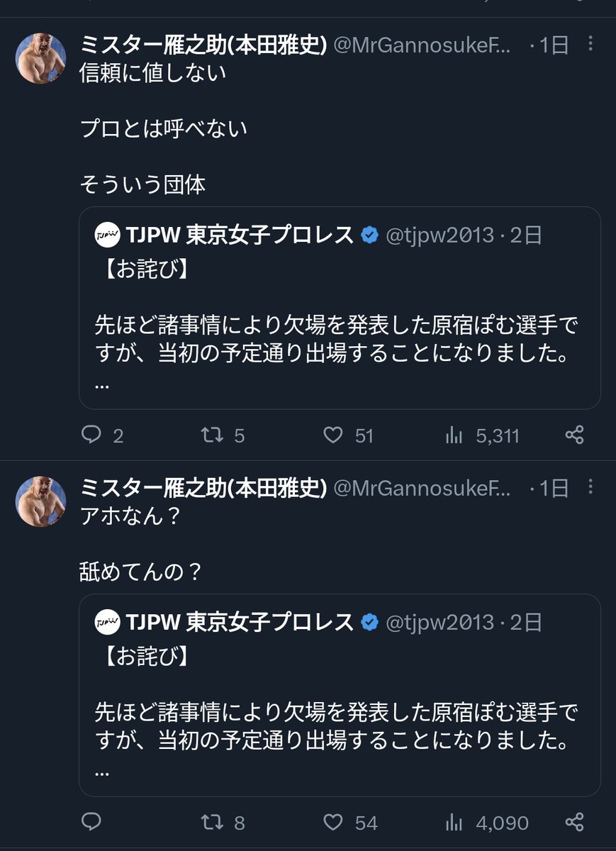Share the second tweet
The image size is (616, 851).
574,822
